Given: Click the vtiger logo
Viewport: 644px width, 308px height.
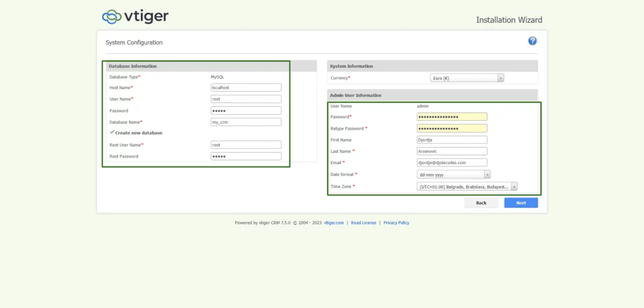Looking at the screenshot, I should click(x=135, y=16).
